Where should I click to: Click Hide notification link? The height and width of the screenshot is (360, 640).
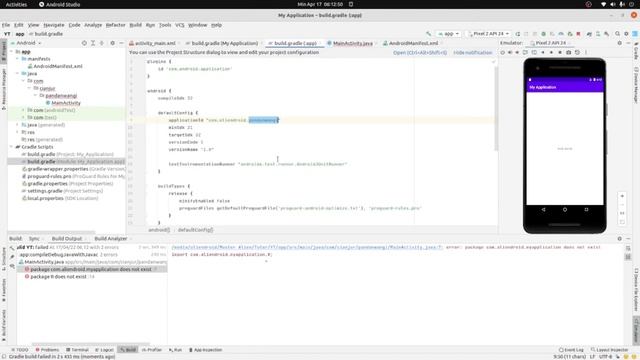coord(473,53)
